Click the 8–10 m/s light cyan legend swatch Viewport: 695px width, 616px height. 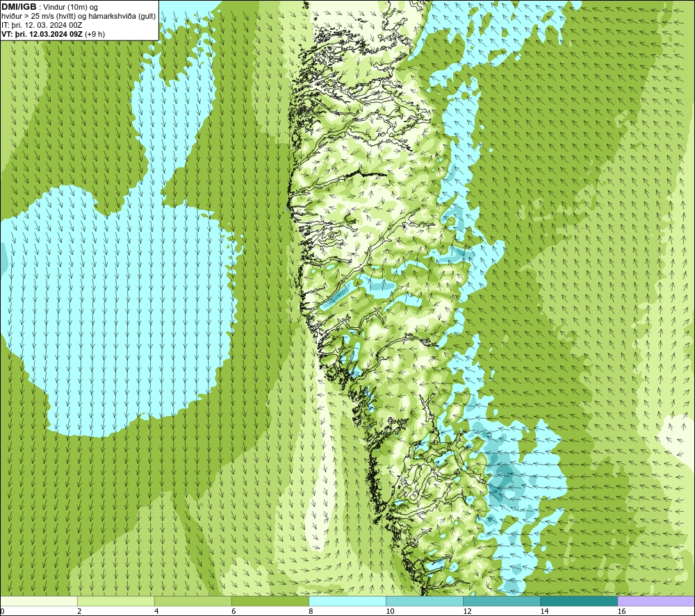[x=347, y=601]
